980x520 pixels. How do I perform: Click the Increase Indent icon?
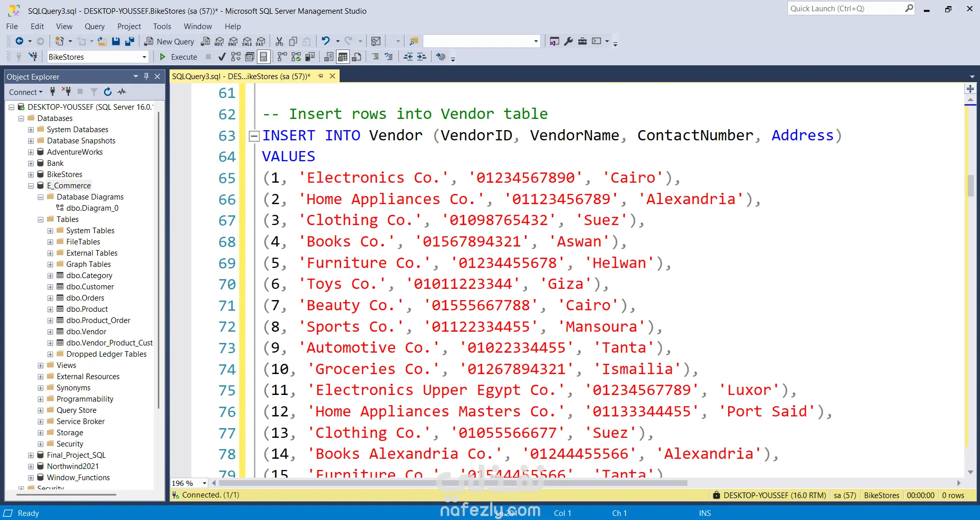click(x=422, y=57)
